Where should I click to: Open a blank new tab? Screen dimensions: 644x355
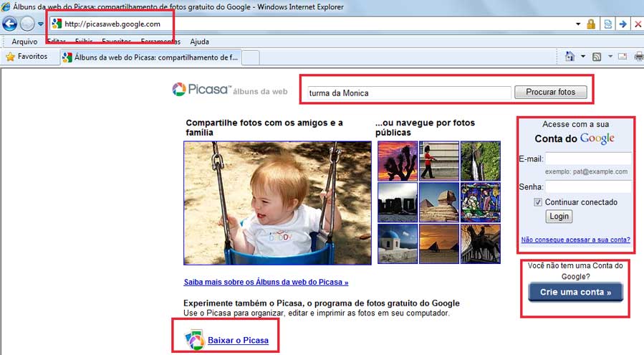pos(251,57)
